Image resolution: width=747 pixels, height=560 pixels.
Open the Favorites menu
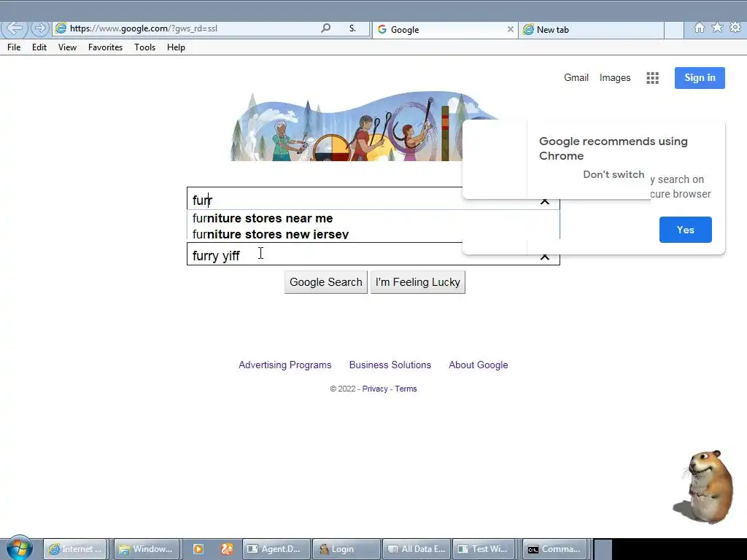click(105, 47)
